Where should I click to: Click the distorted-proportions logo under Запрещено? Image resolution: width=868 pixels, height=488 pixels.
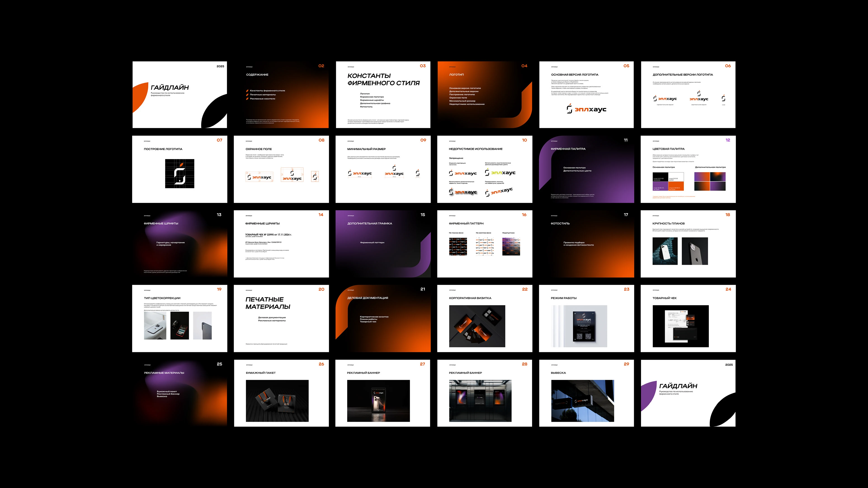pyautogui.click(x=463, y=173)
